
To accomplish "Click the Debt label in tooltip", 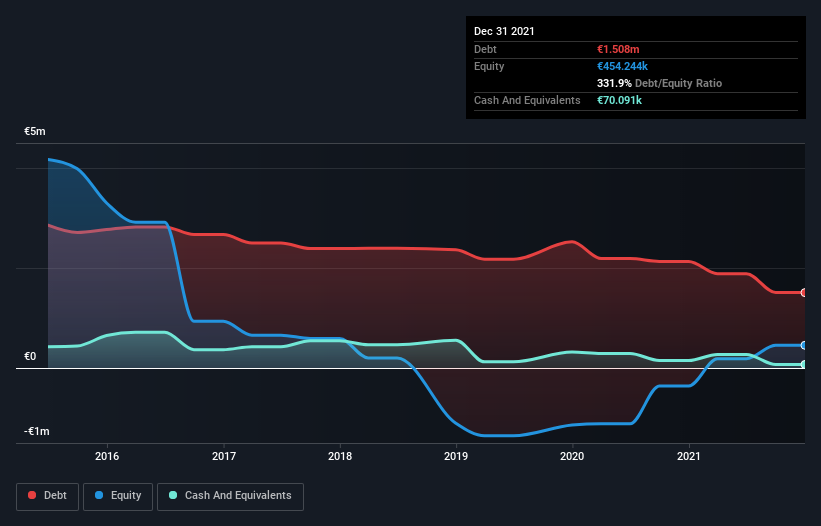I will click(x=485, y=49).
